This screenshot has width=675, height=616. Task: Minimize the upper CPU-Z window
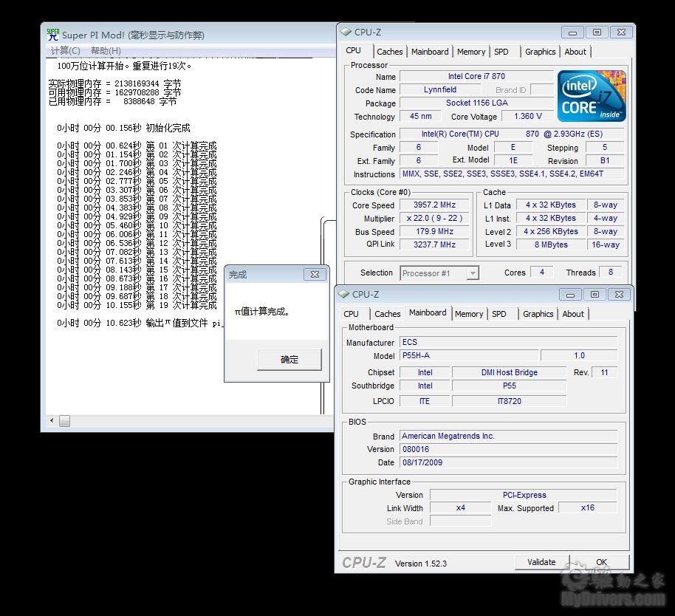(572, 32)
